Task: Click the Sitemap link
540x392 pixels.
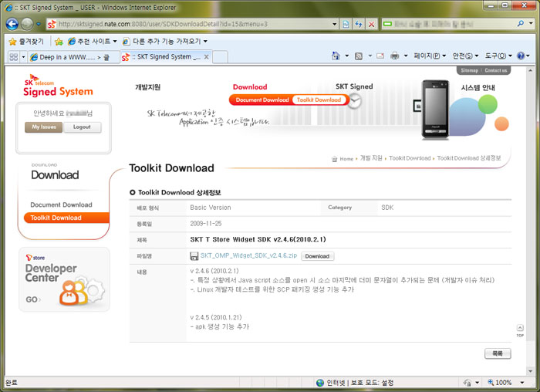Action: click(469, 70)
